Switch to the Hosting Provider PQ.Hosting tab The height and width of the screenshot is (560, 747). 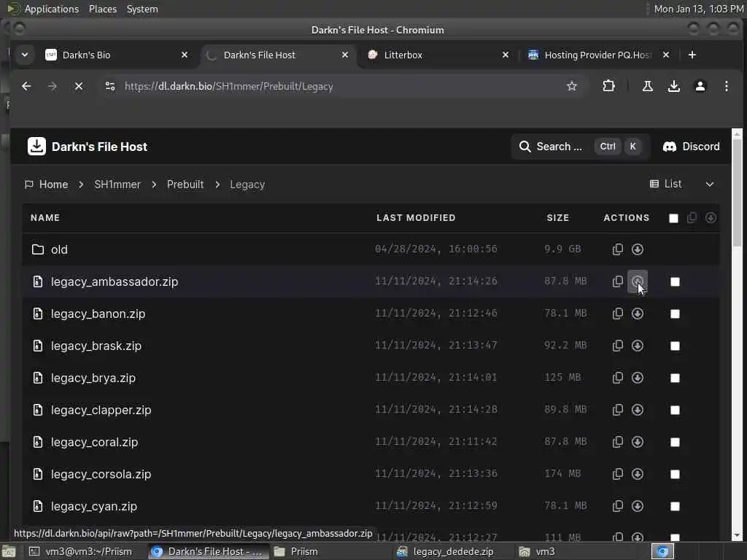pyautogui.click(x=597, y=55)
